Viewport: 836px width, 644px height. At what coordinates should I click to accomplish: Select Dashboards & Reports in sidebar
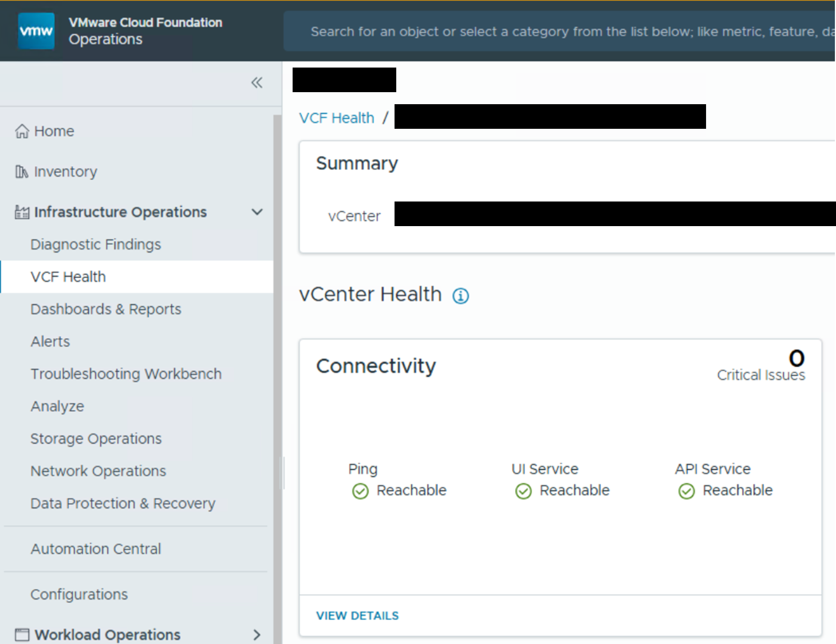(x=105, y=309)
